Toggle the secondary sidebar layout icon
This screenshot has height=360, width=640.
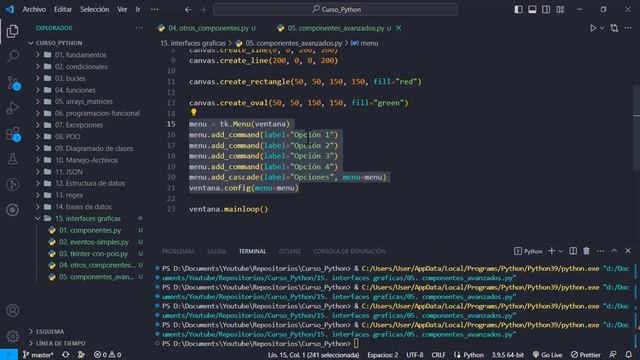point(546,9)
